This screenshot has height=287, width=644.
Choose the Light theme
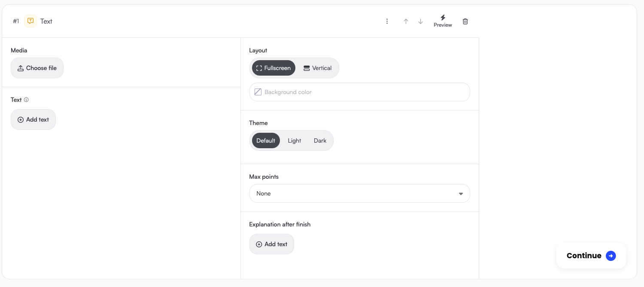(x=295, y=140)
